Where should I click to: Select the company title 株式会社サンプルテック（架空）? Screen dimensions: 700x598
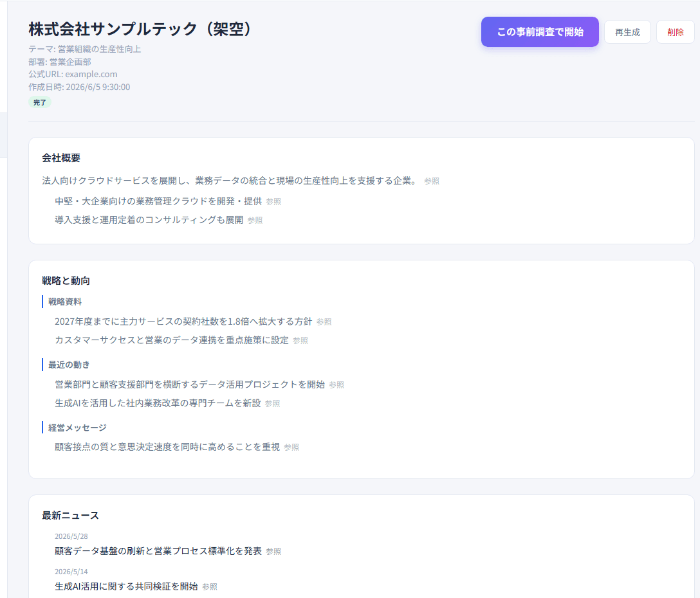[x=140, y=29]
